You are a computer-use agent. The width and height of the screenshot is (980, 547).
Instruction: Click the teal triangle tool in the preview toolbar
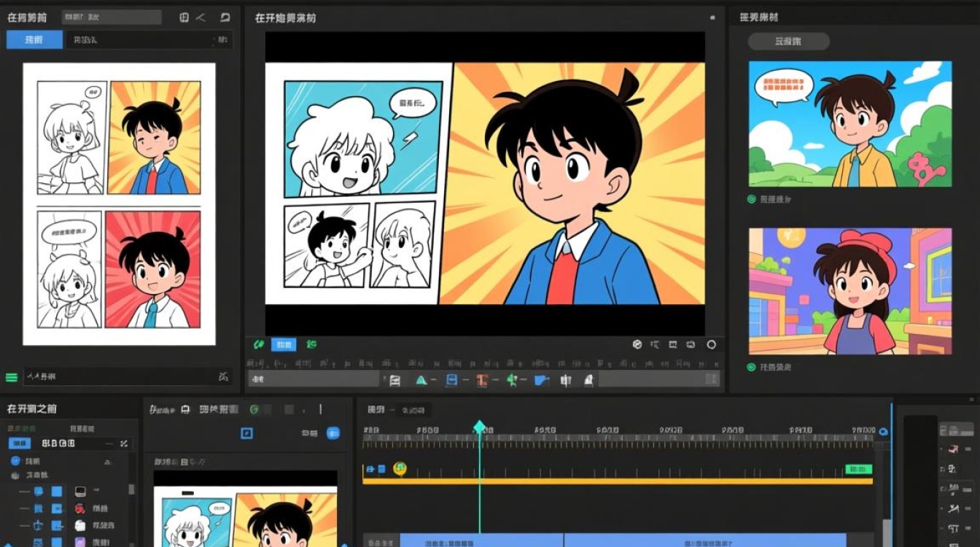pyautogui.click(x=421, y=379)
